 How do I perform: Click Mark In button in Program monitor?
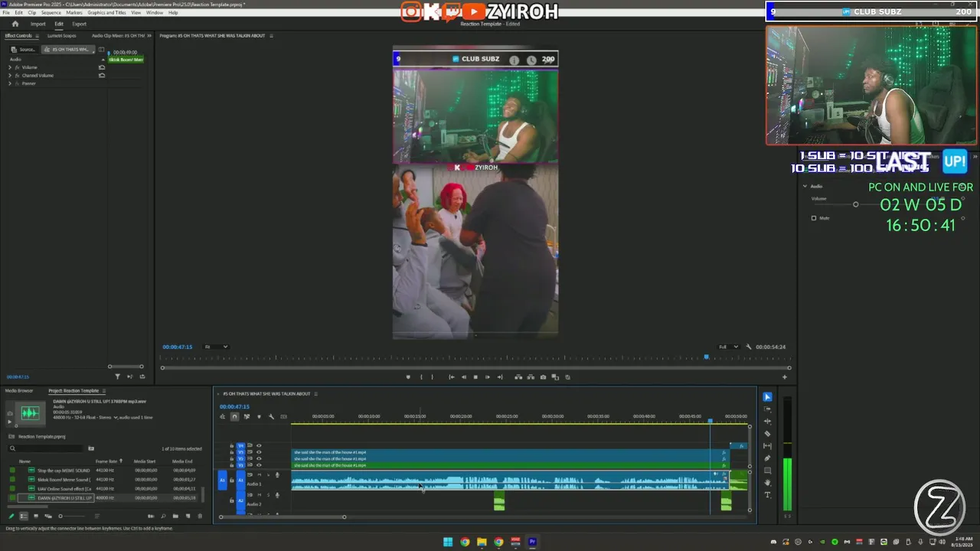(421, 377)
